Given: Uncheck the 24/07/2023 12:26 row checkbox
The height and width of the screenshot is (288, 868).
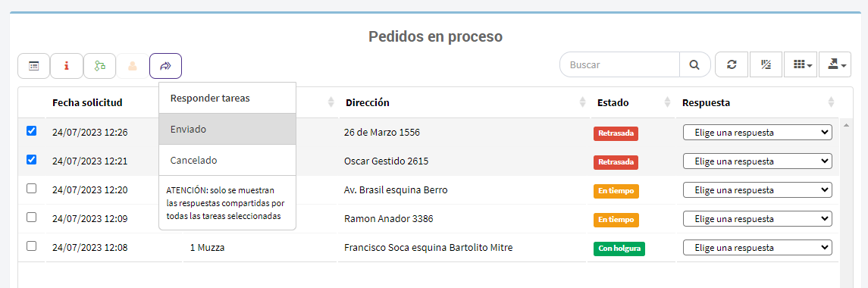Looking at the screenshot, I should point(32,131).
